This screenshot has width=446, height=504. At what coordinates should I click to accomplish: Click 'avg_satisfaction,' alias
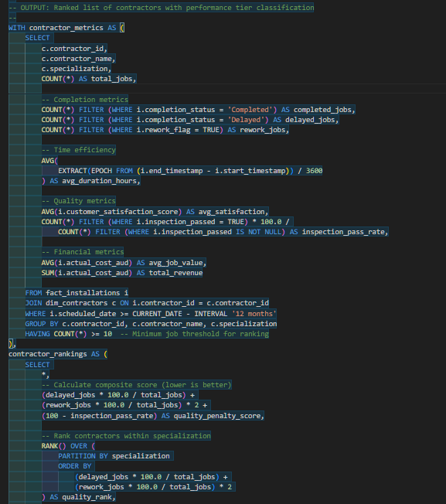233,212
